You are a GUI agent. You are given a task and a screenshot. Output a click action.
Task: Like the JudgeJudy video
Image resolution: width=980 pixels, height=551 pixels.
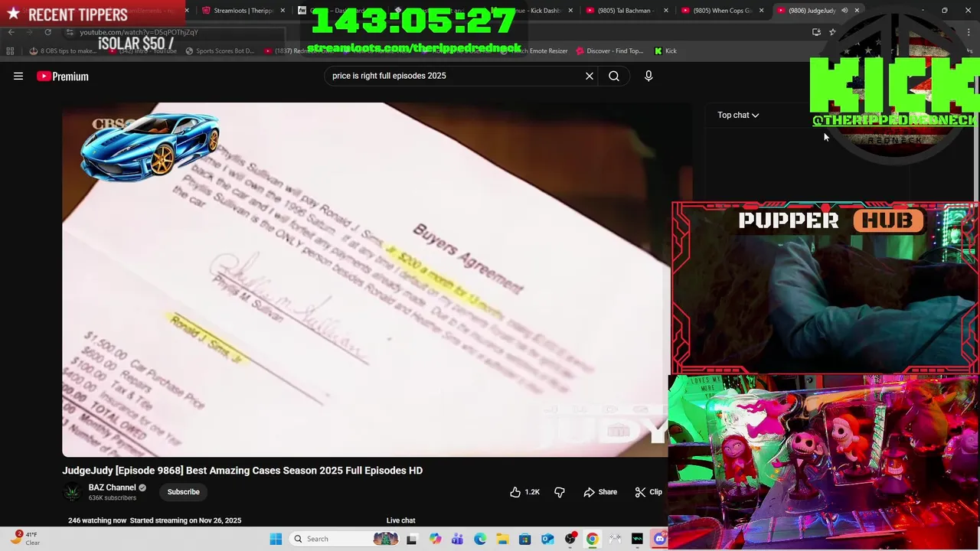pyautogui.click(x=525, y=492)
